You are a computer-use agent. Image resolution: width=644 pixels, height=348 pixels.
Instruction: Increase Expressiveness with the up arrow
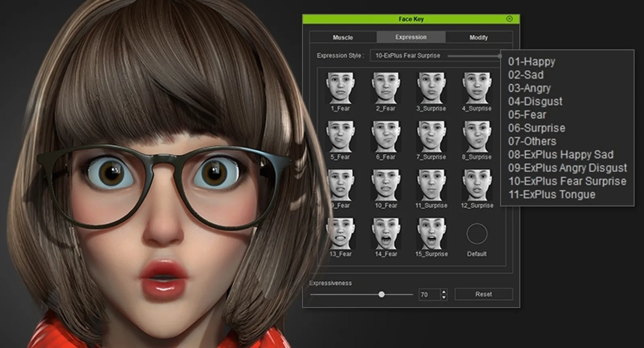coord(444,292)
